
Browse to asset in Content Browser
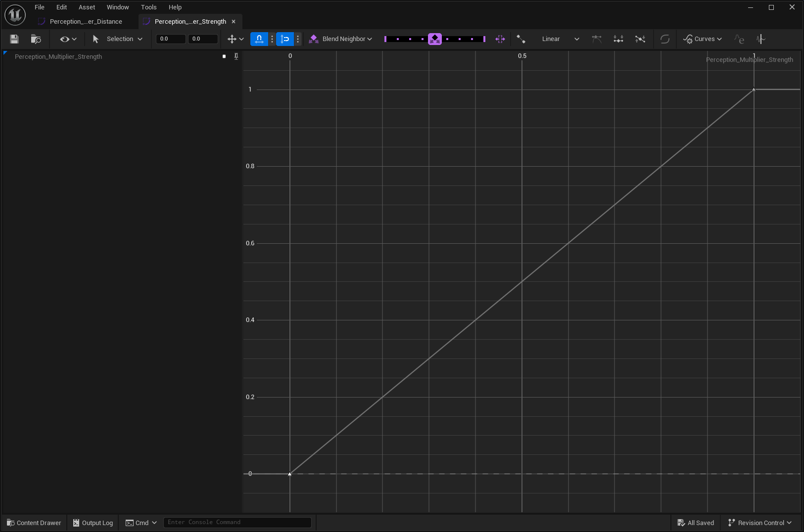pyautogui.click(x=35, y=39)
